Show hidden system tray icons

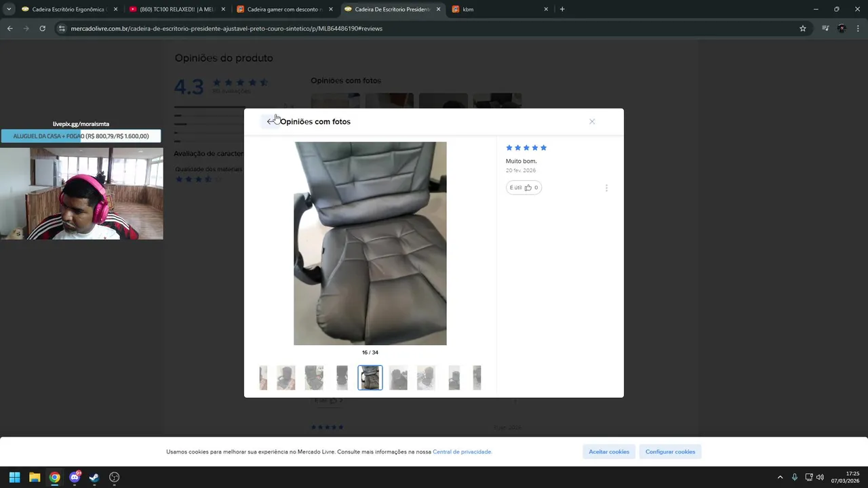point(780,477)
